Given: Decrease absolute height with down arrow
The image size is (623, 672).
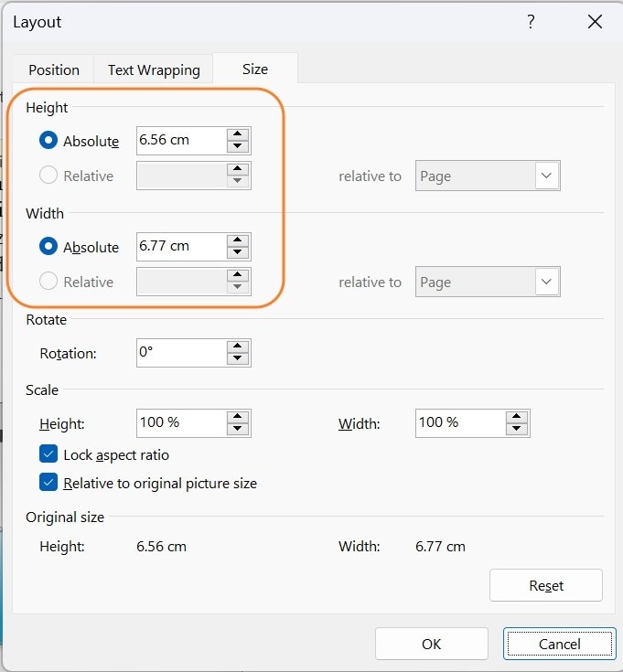Looking at the screenshot, I should [238, 146].
